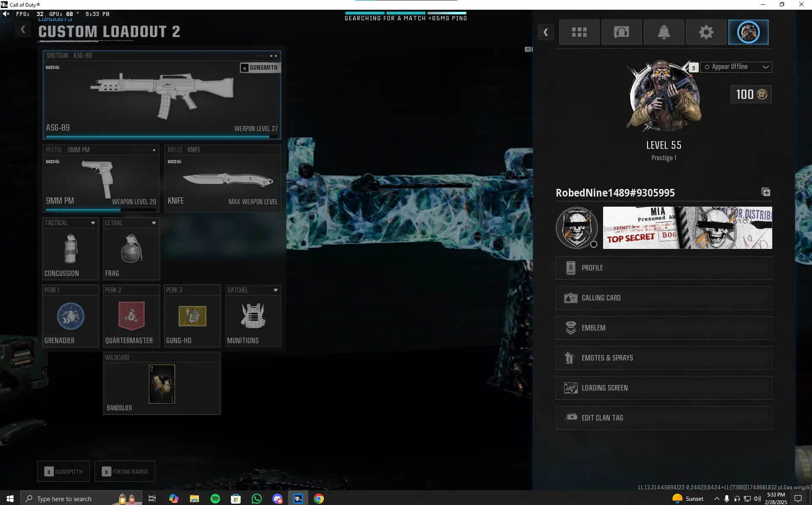Expand the Appear Offline status dropdown
812x505 pixels.
pos(736,67)
